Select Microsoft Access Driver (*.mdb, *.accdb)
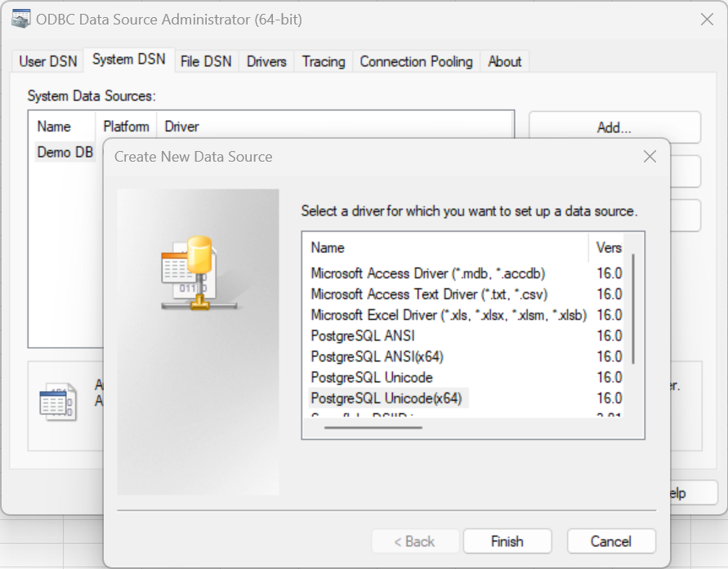The image size is (728, 569). 427,273
